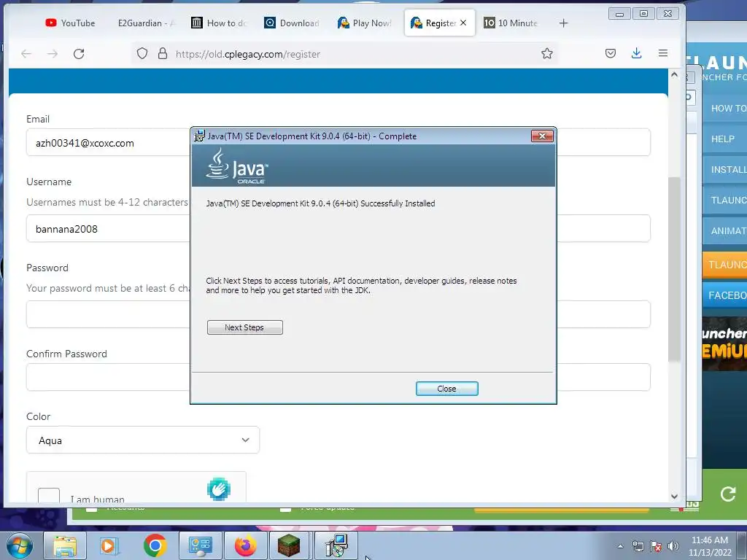Image resolution: width=747 pixels, height=560 pixels.
Task: Click the TLauncher refresh icon
Action: pyautogui.click(x=728, y=494)
